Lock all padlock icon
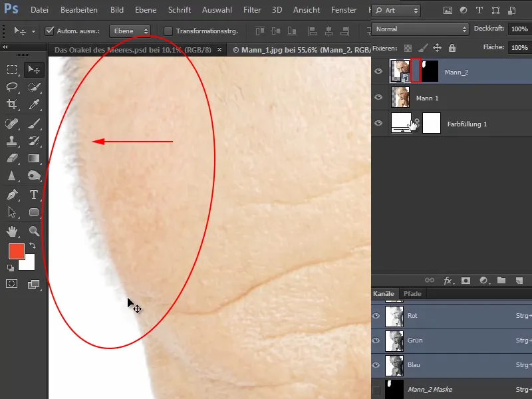This screenshot has height=399, width=532. (x=452, y=48)
